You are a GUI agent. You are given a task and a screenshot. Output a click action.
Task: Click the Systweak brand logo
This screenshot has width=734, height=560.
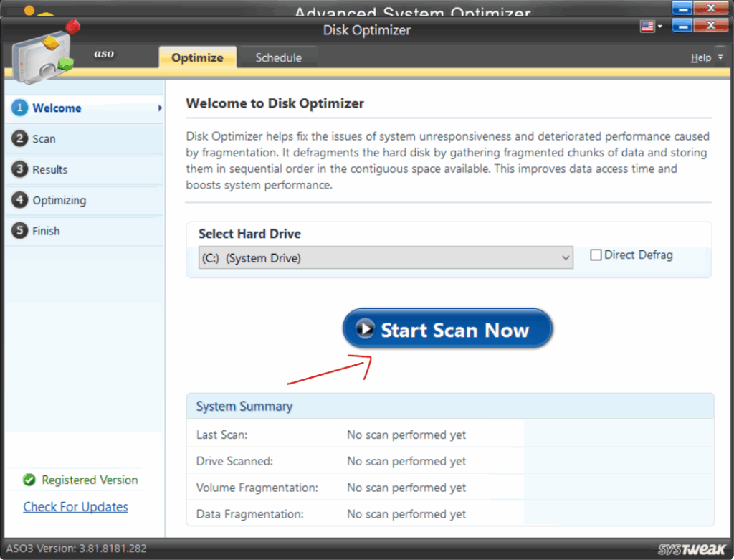692,549
